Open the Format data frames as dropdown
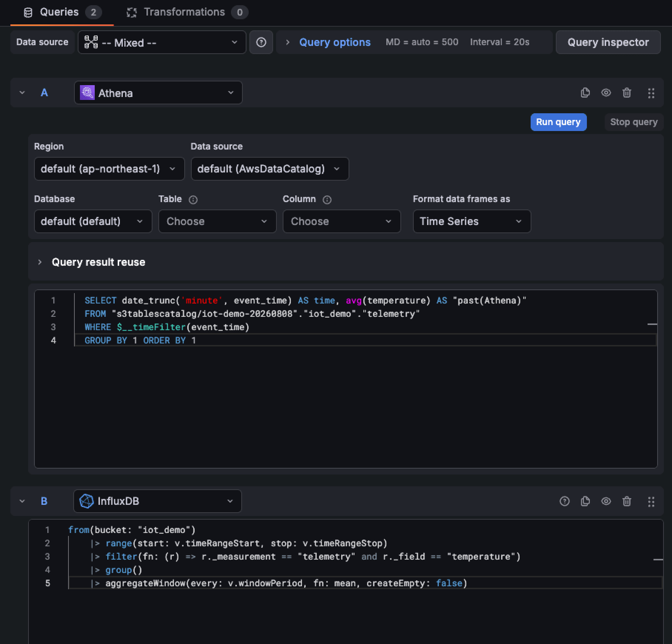 click(x=472, y=221)
